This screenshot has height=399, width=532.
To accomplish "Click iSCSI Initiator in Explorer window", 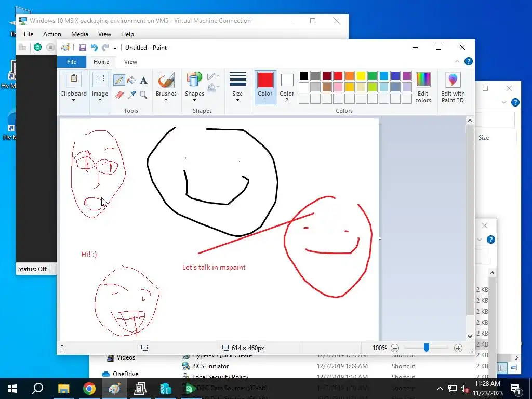I will pyautogui.click(x=210, y=366).
